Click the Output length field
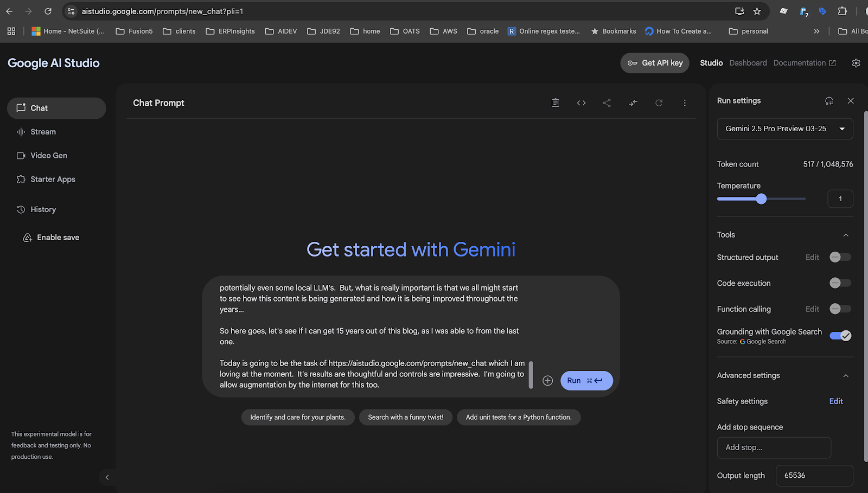868x493 pixels. 814,476
